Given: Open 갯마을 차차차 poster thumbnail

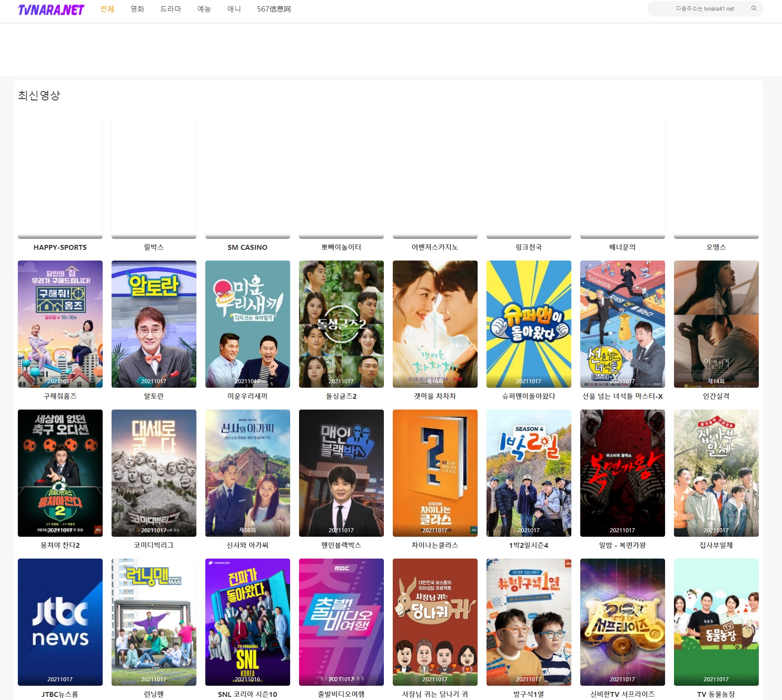Looking at the screenshot, I should tap(435, 324).
